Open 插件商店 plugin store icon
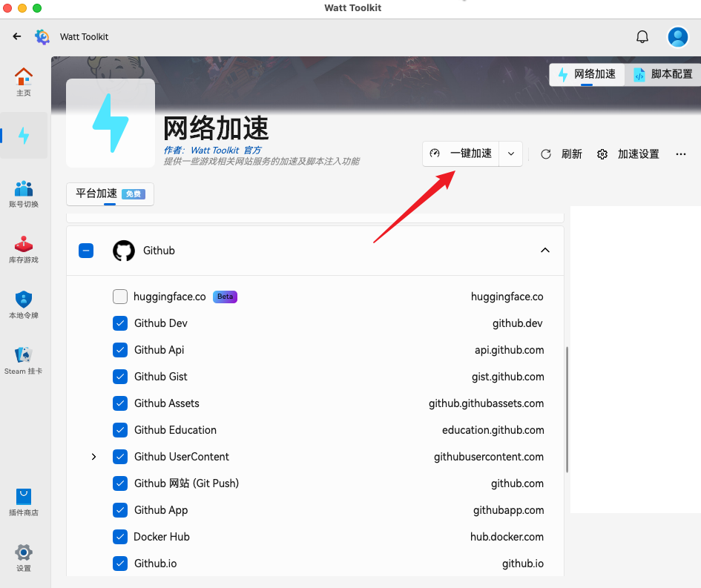The width and height of the screenshot is (701, 588). point(24,502)
